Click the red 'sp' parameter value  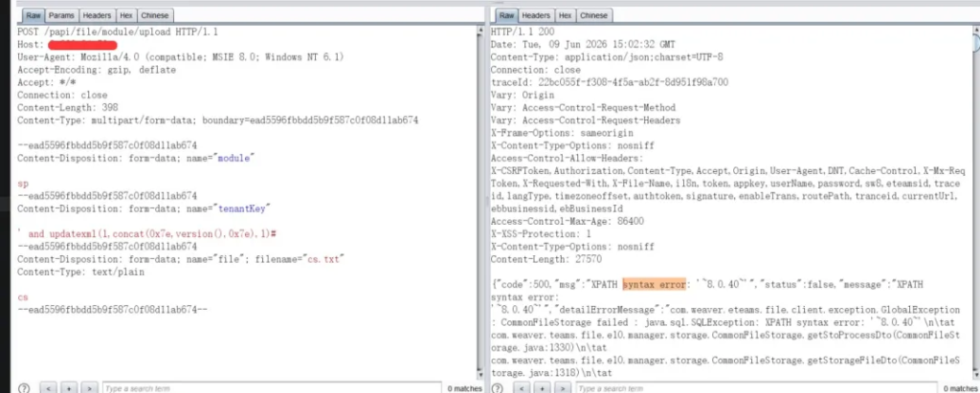[23, 184]
